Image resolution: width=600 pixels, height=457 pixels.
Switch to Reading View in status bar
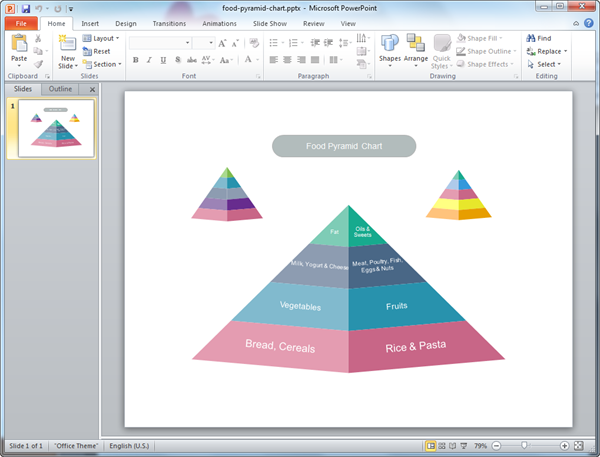pos(452,446)
